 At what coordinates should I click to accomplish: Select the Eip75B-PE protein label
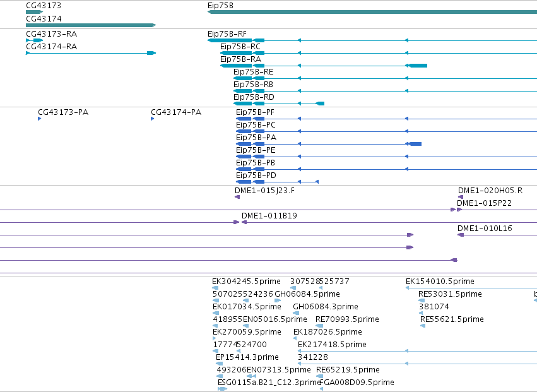coord(256,150)
